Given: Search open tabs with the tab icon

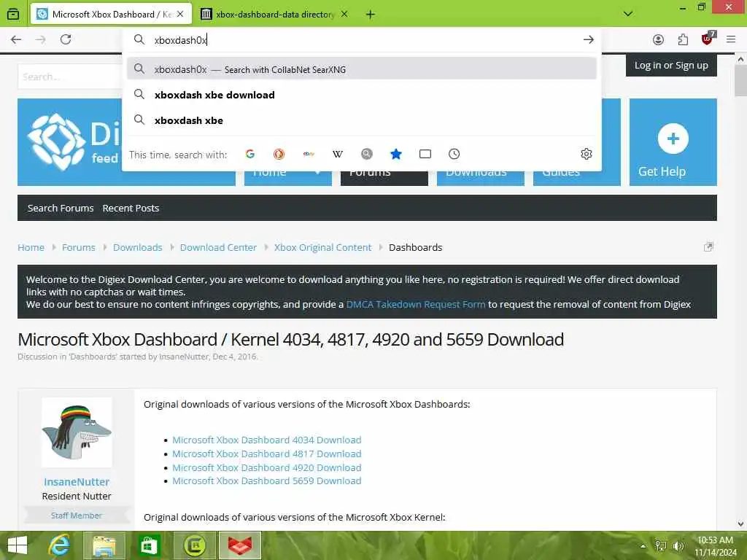Looking at the screenshot, I should pos(425,154).
